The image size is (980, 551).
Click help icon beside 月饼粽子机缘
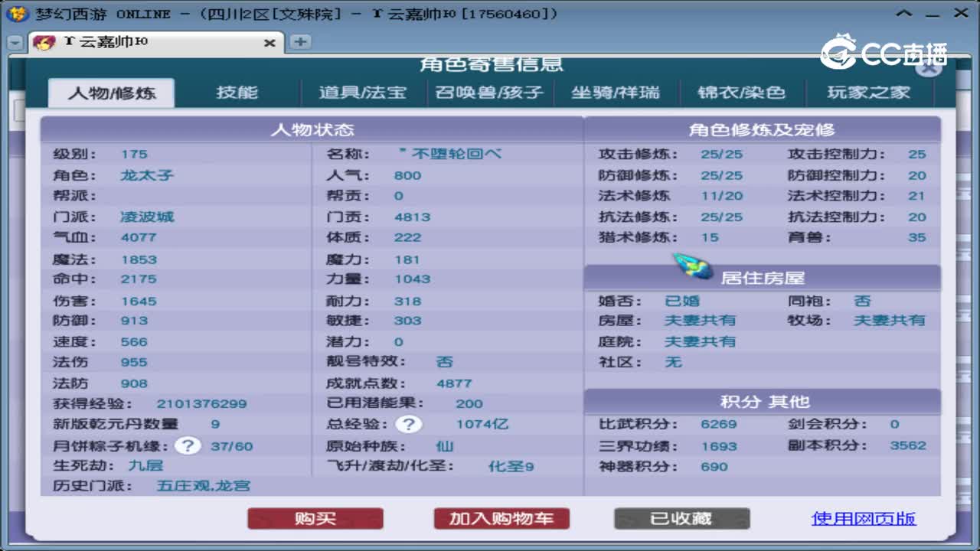coord(187,445)
